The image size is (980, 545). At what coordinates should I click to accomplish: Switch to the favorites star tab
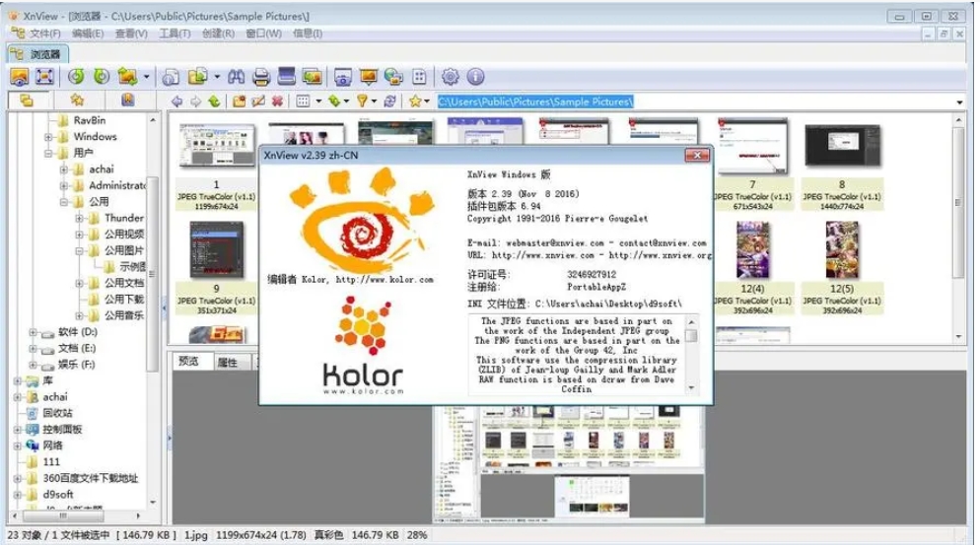click(x=77, y=100)
